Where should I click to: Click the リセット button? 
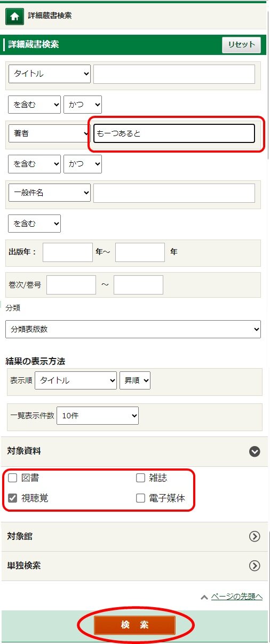[x=241, y=45]
